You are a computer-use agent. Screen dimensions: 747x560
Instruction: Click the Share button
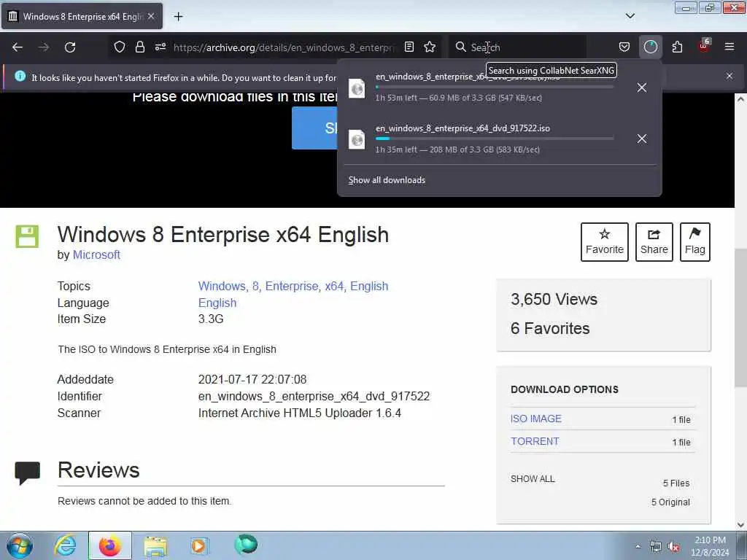click(654, 242)
